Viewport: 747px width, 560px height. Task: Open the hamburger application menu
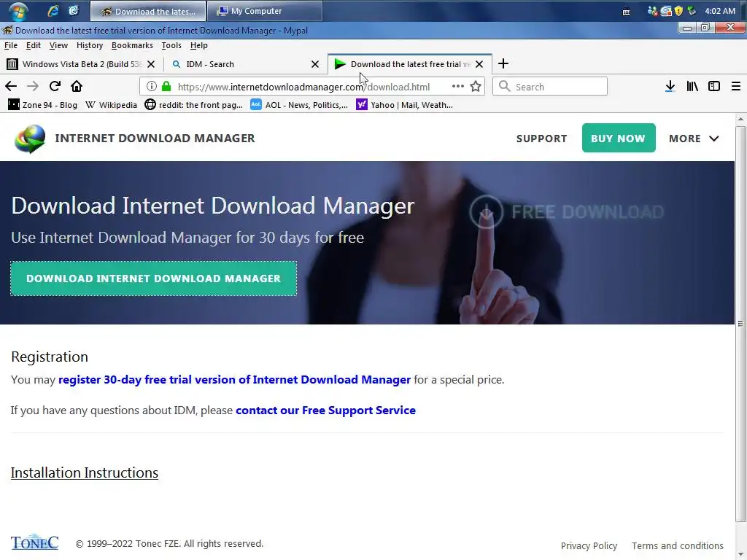[735, 86]
